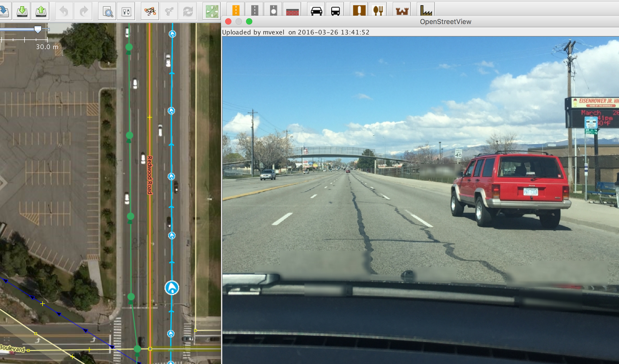Click the yellow square node at road junction
Viewport: 619px width, 364px height.
tap(150, 349)
